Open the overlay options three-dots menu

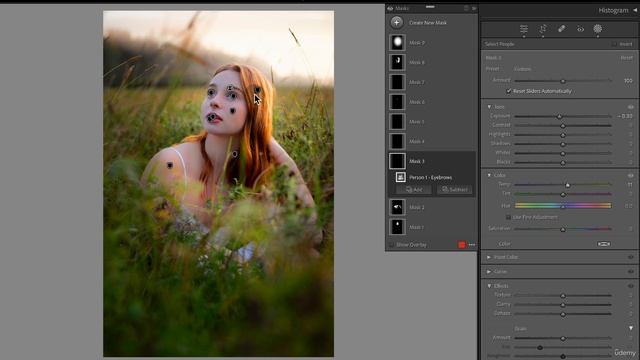[x=472, y=244]
